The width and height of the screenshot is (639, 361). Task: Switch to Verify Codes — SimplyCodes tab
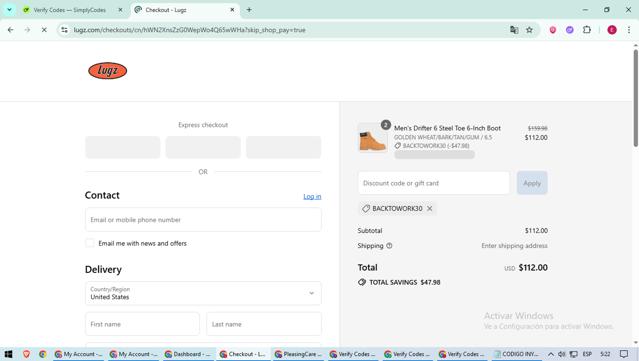pyautogui.click(x=70, y=10)
